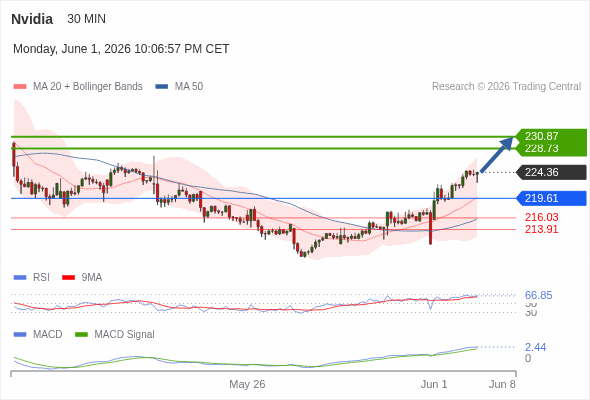The image size is (590, 400).
Task: Click the 2.44 MACD value
Action: (536, 347)
